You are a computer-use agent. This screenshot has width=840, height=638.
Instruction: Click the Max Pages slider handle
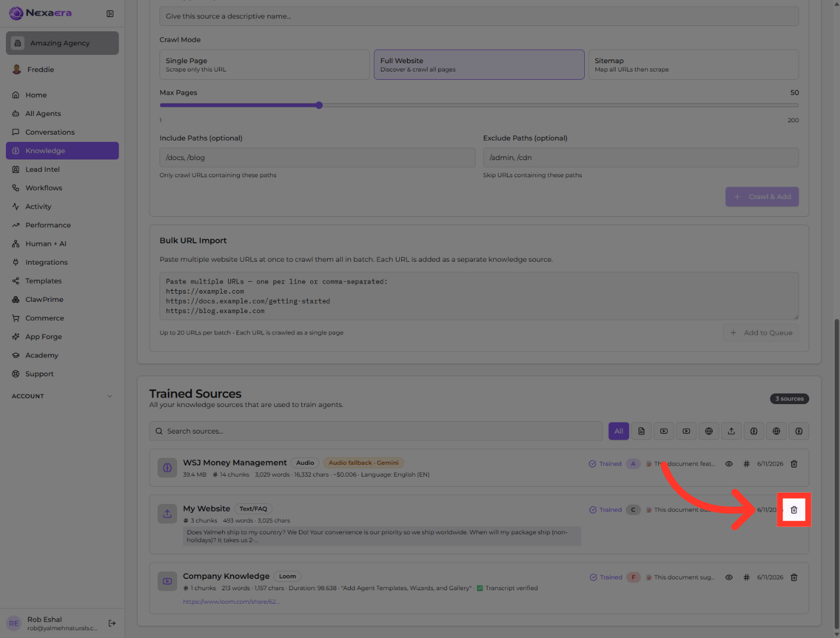pos(319,105)
